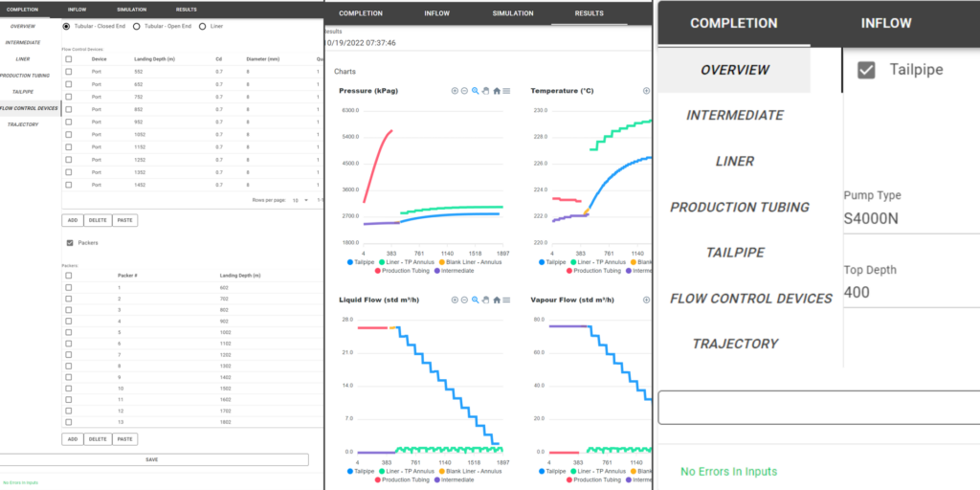This screenshot has height=490, width=980.
Task: Click DELETE button under flow control devices table
Action: coord(98,220)
